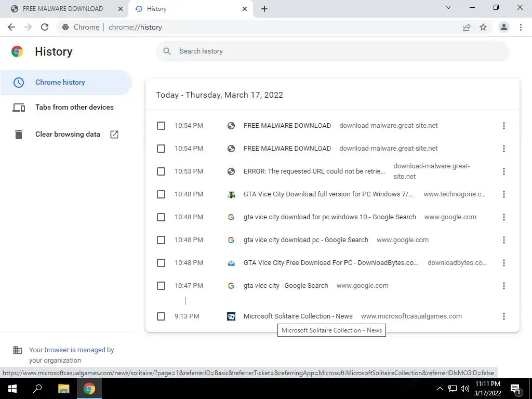The width and height of the screenshot is (532, 399).
Task: Open Microsoft Solitaire Collection - News link
Action: pyautogui.click(x=298, y=316)
